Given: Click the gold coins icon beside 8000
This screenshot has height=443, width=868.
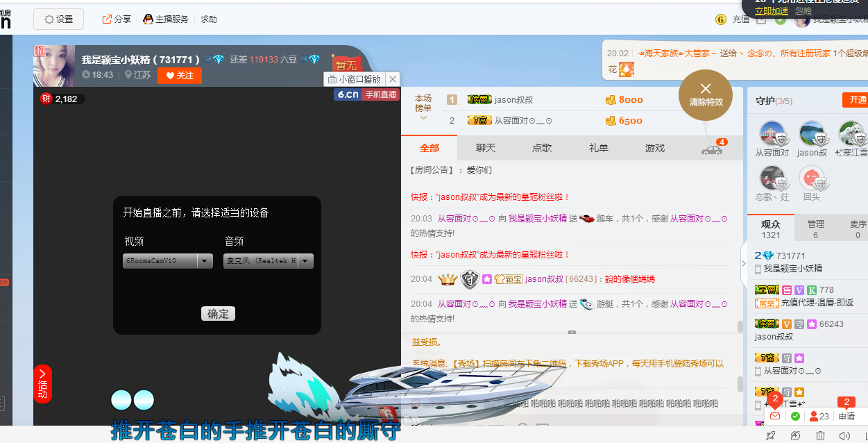Looking at the screenshot, I should click(x=611, y=100).
